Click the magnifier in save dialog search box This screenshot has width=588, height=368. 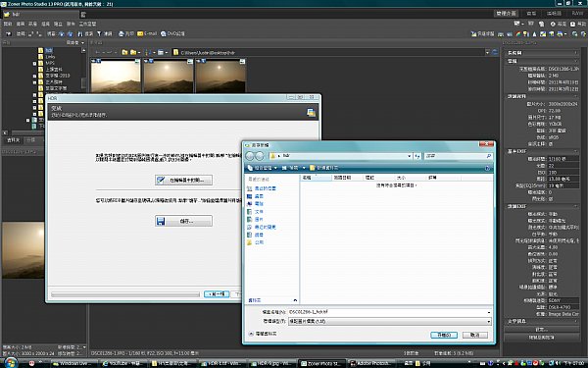489,156
